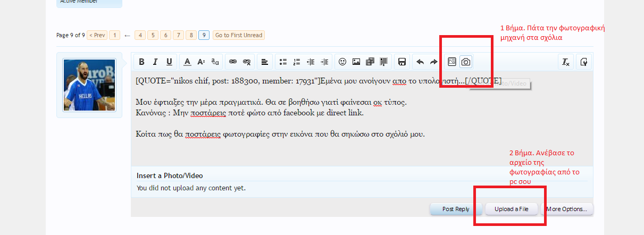Viewport: 644px width, 235px height.
Task: Click the unlink icon
Action: click(x=246, y=62)
